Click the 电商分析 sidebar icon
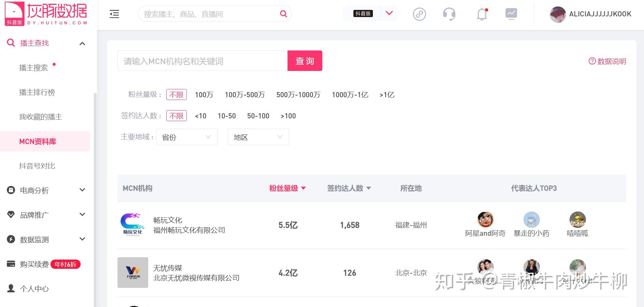This screenshot has width=644, height=307. (11, 190)
